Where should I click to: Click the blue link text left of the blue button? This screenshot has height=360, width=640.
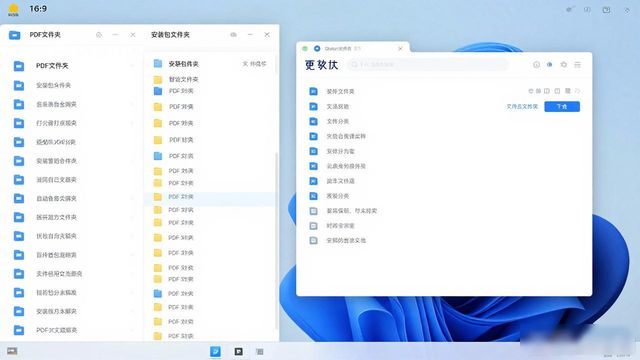point(522,107)
